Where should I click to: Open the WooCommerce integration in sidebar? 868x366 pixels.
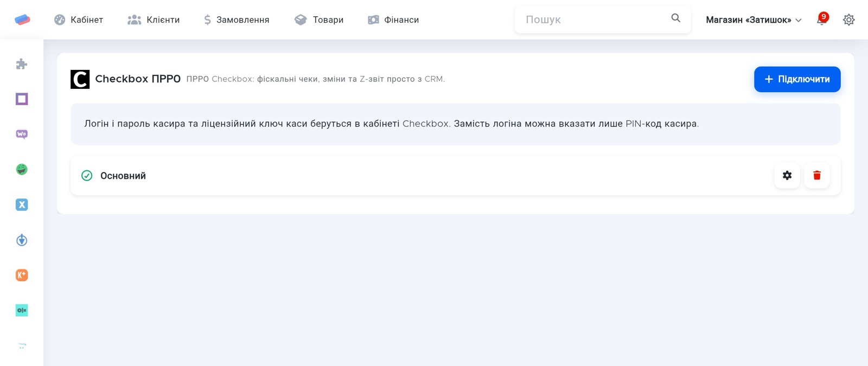pyautogui.click(x=22, y=134)
